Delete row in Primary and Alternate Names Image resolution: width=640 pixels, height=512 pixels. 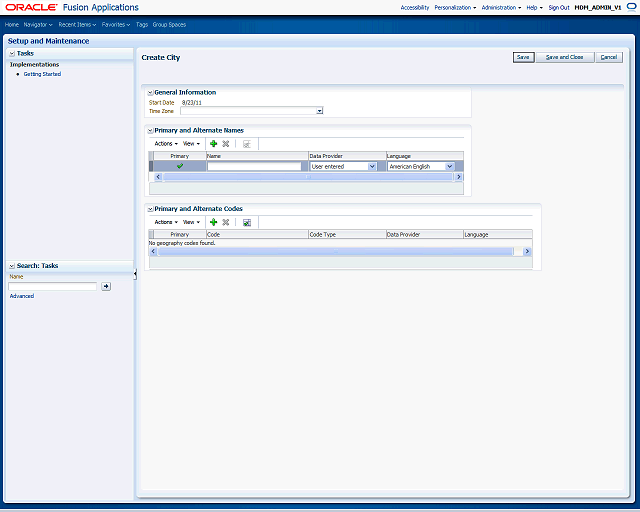coord(225,144)
